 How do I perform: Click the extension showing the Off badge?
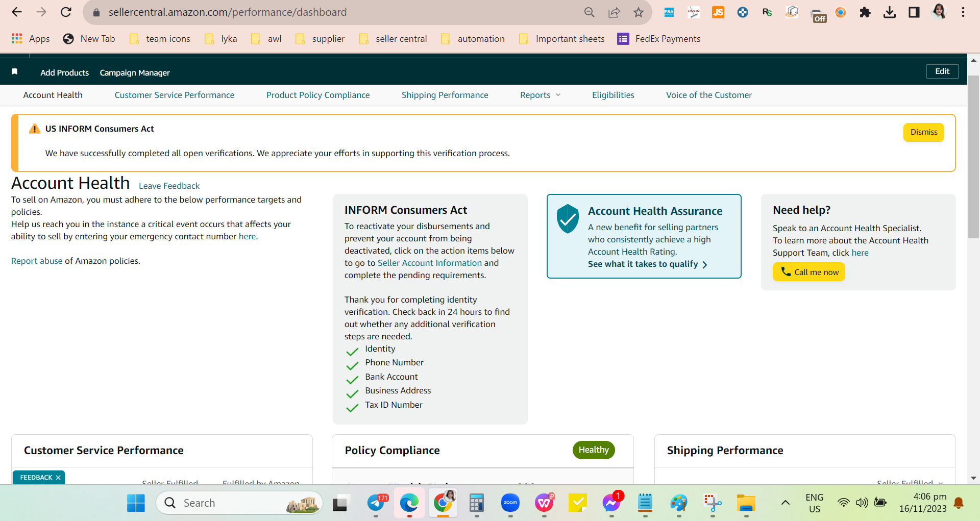click(x=818, y=15)
